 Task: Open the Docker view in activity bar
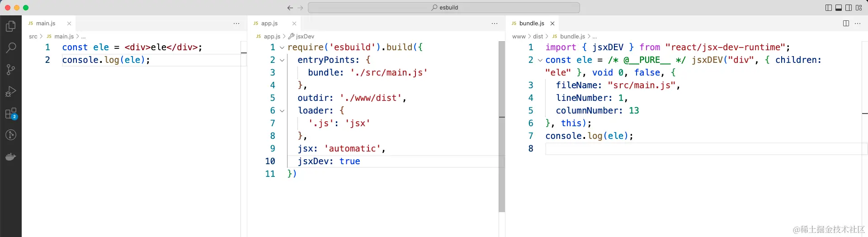click(11, 157)
